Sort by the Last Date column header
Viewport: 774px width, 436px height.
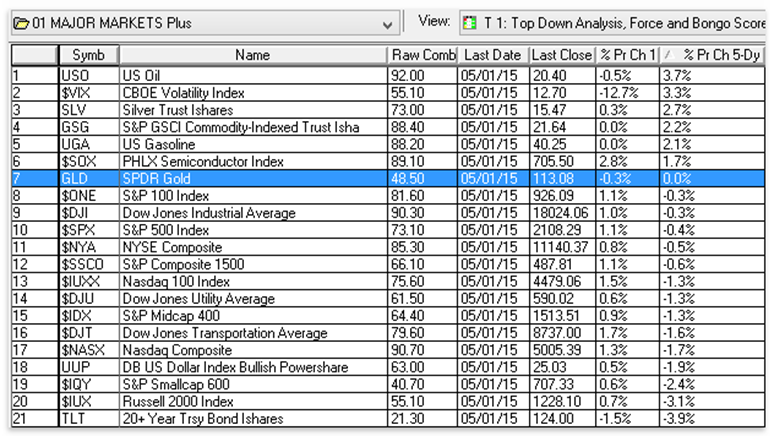click(x=493, y=55)
